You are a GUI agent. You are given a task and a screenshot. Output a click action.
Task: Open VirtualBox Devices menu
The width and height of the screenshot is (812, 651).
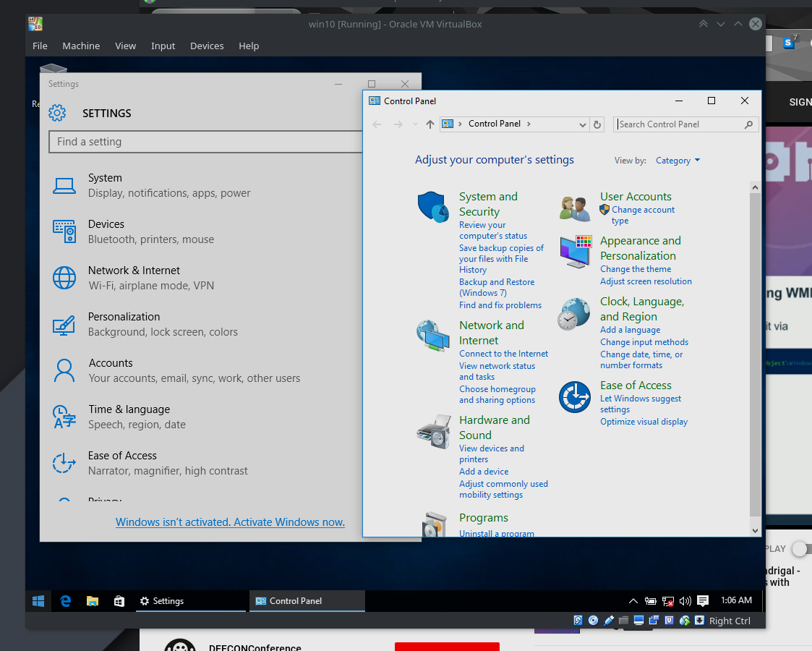click(207, 46)
